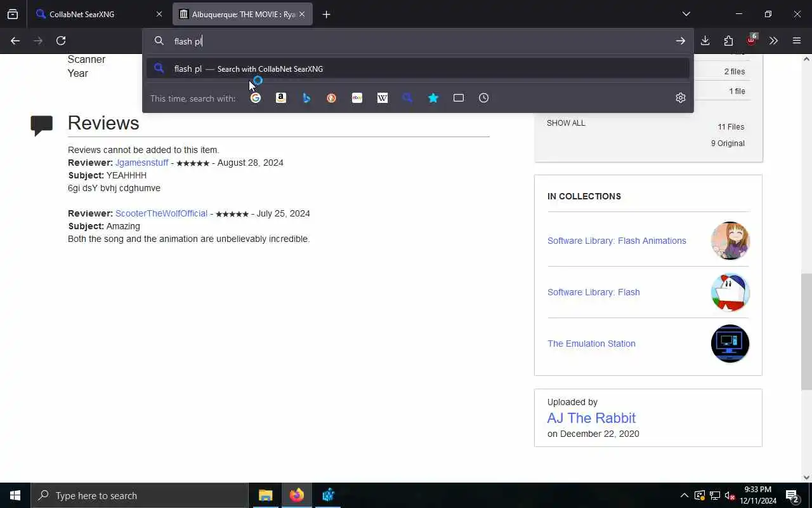
Task: Close the Albuquerque: THE MOVIE tab
Action: point(302,14)
